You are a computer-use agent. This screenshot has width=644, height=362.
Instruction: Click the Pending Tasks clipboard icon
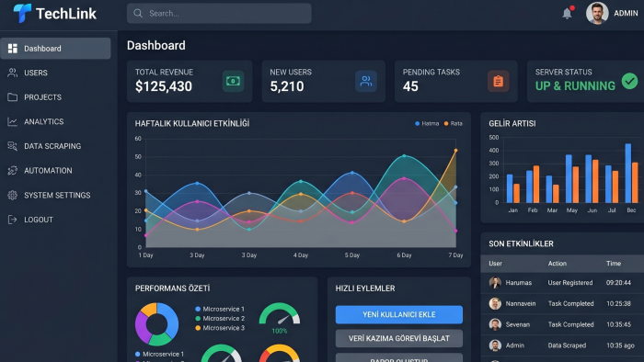point(499,81)
